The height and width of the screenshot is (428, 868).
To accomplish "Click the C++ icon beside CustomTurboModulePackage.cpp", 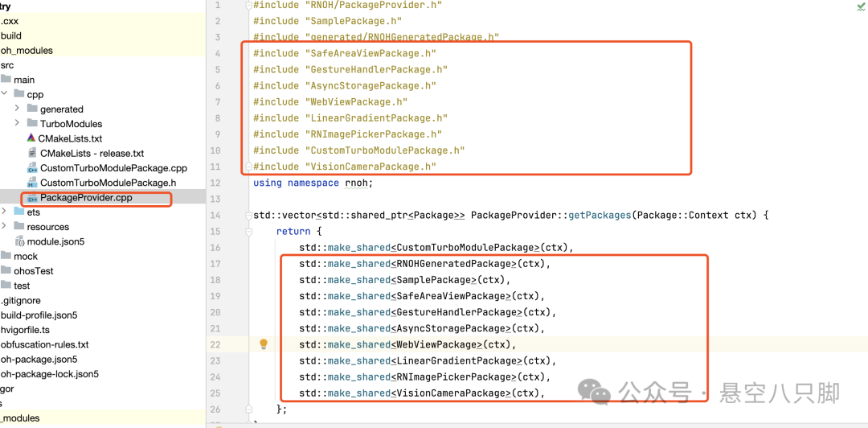I will tap(33, 168).
